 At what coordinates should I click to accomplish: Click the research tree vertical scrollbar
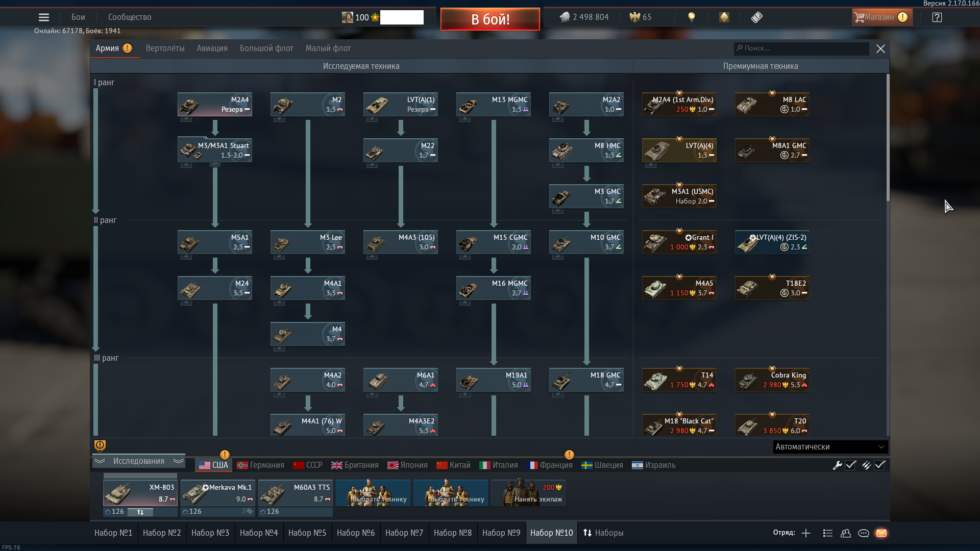[888, 138]
